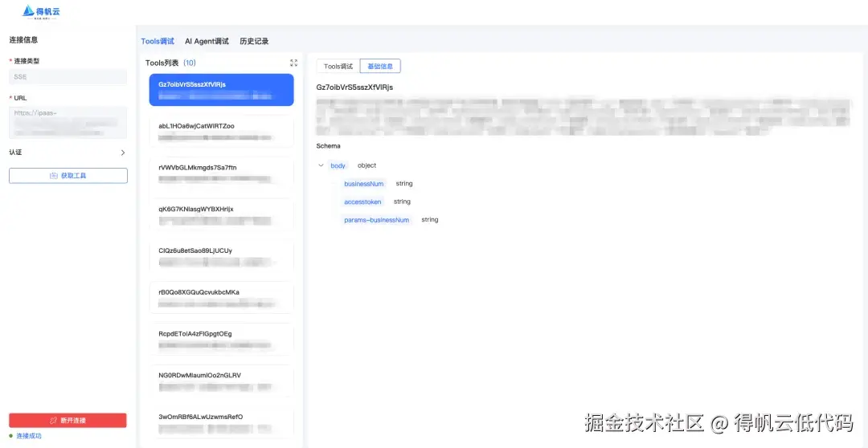Select tool NG0RDwMlaumIOo2nGLRV
Viewport: 868px width, 448px height.
point(222,381)
